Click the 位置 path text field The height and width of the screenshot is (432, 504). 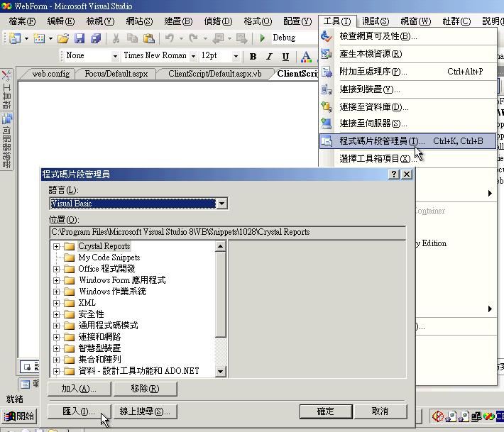(x=228, y=232)
